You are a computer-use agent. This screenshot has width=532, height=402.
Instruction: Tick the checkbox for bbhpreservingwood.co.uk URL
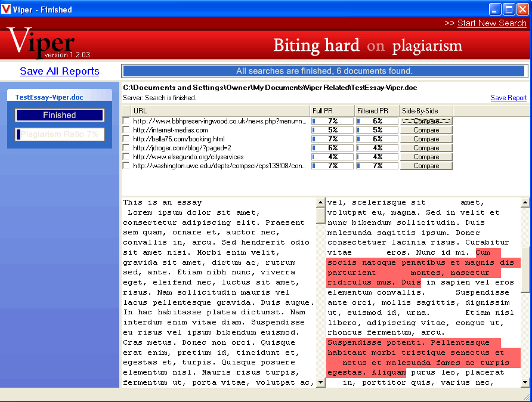(126, 120)
